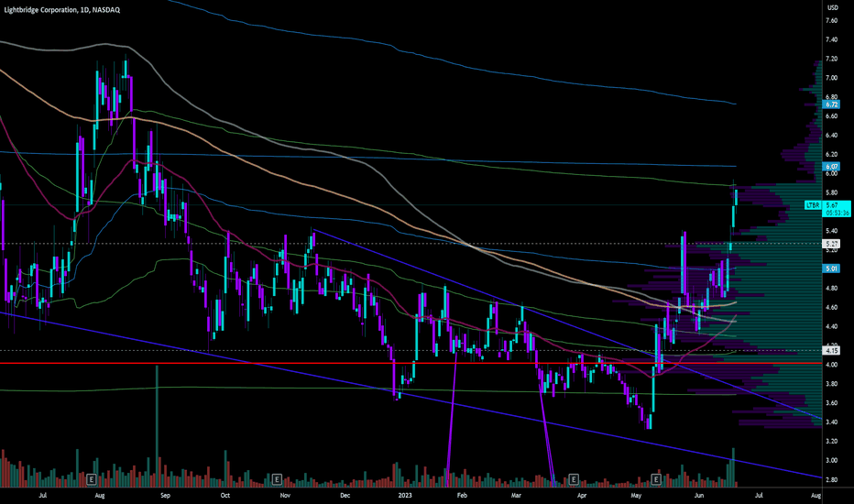Select the 6.72 blue price label

pos(831,104)
